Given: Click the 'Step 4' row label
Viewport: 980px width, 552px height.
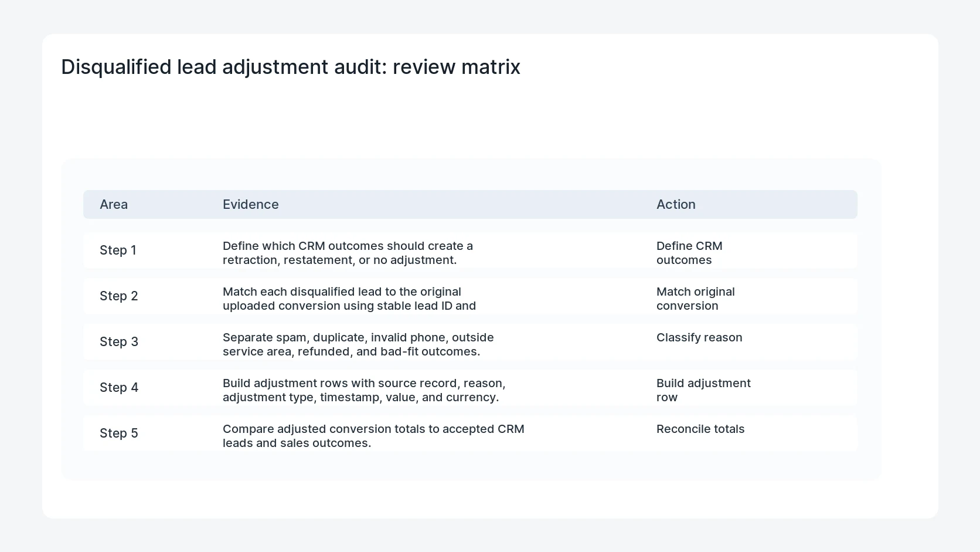Looking at the screenshot, I should [119, 387].
